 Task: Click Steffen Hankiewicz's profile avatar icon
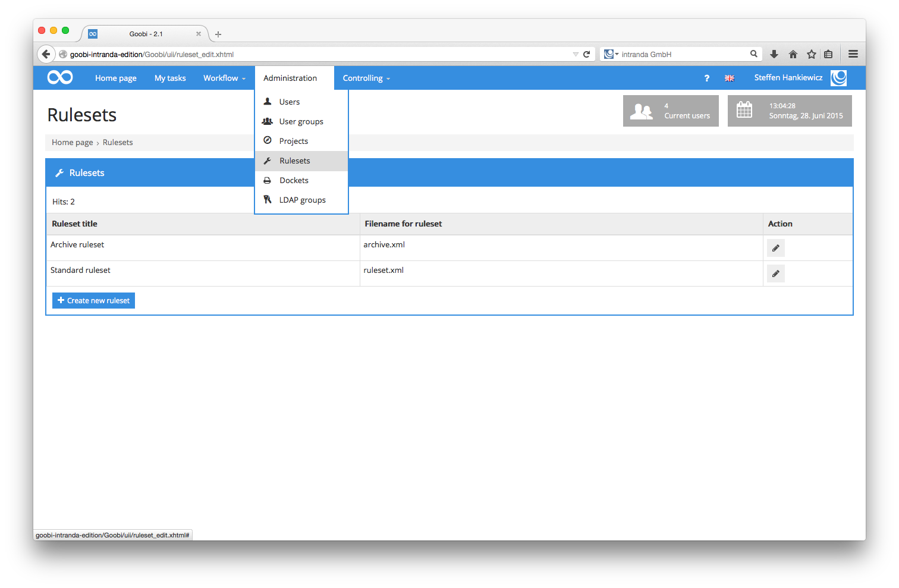(x=838, y=78)
